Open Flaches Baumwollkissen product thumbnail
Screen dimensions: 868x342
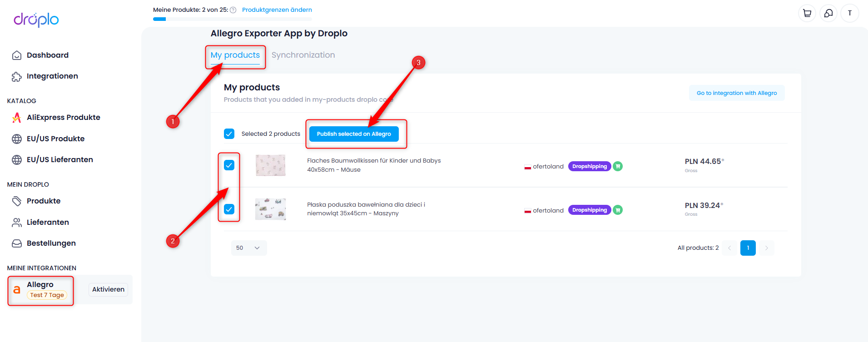271,165
